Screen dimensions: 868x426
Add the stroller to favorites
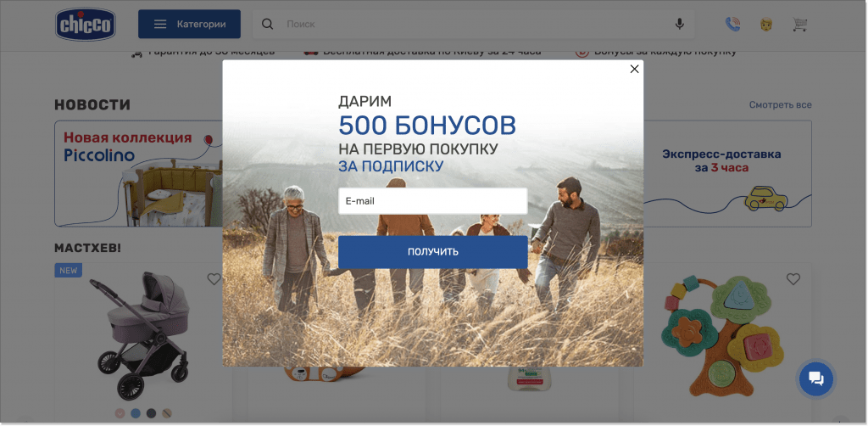pyautogui.click(x=214, y=279)
